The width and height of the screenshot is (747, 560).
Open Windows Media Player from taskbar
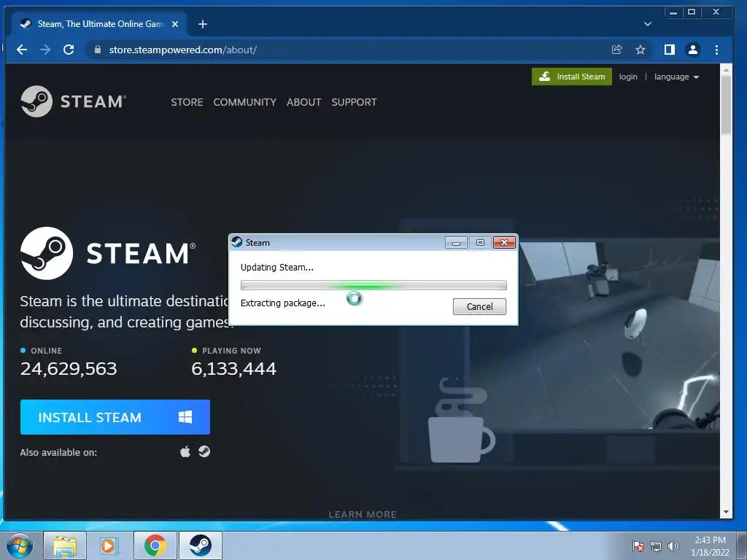pyautogui.click(x=109, y=545)
